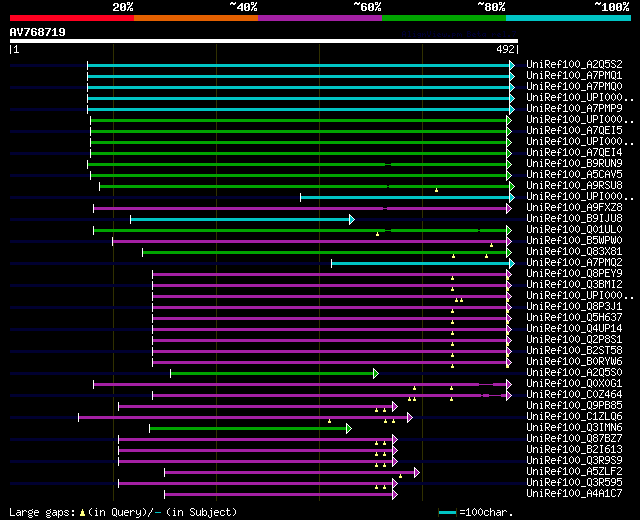Open hit UniRef100_A7PMP9 label
The height and width of the screenshot is (520, 640).
click(x=574, y=109)
